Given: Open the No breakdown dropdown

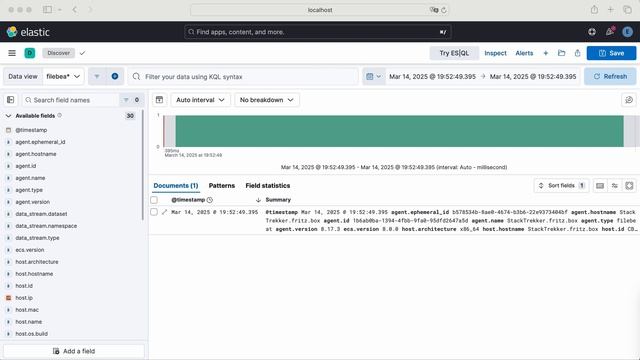Looking at the screenshot, I should [x=267, y=100].
